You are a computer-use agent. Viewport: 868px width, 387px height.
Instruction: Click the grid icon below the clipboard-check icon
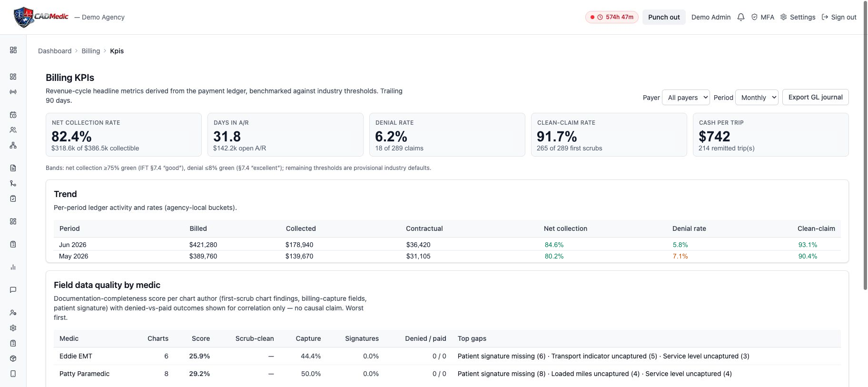13,221
